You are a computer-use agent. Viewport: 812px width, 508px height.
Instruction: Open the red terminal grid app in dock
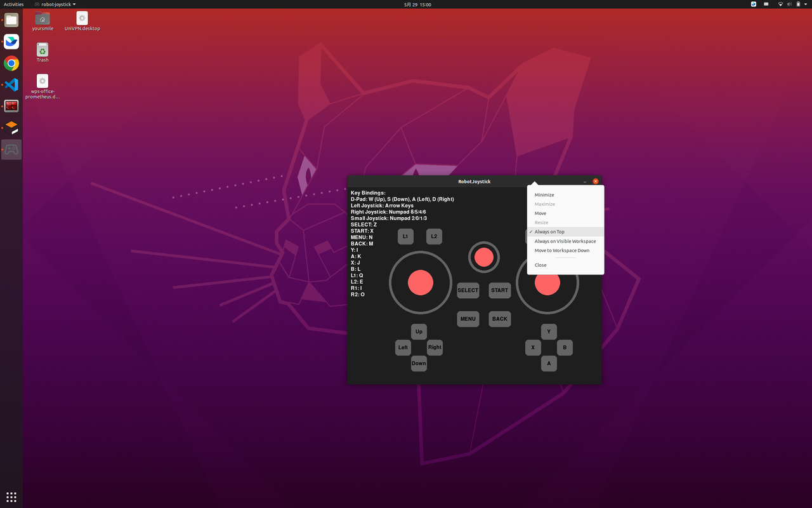tap(11, 106)
